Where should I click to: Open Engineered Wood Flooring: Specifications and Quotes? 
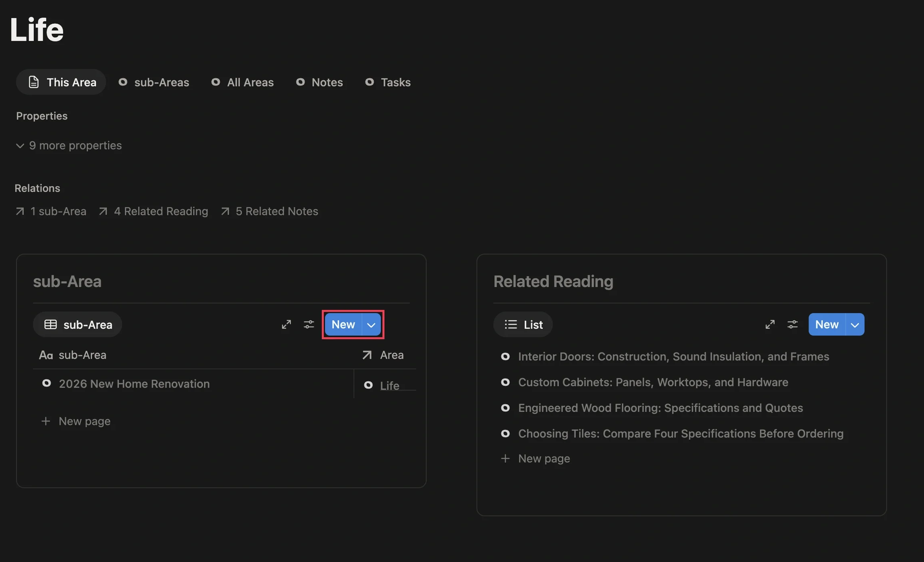[660, 408]
